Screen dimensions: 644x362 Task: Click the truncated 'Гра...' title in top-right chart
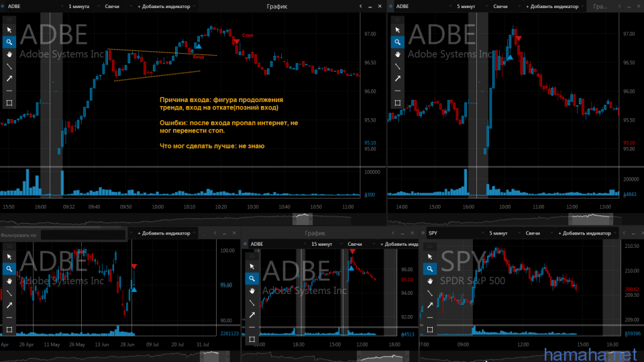point(600,6)
